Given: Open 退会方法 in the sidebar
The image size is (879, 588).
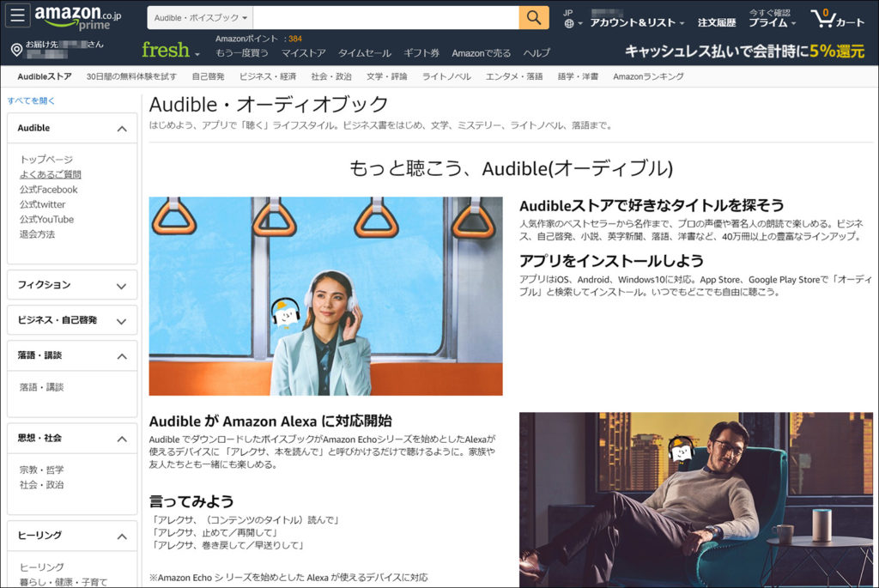Looking at the screenshot, I should click(37, 234).
